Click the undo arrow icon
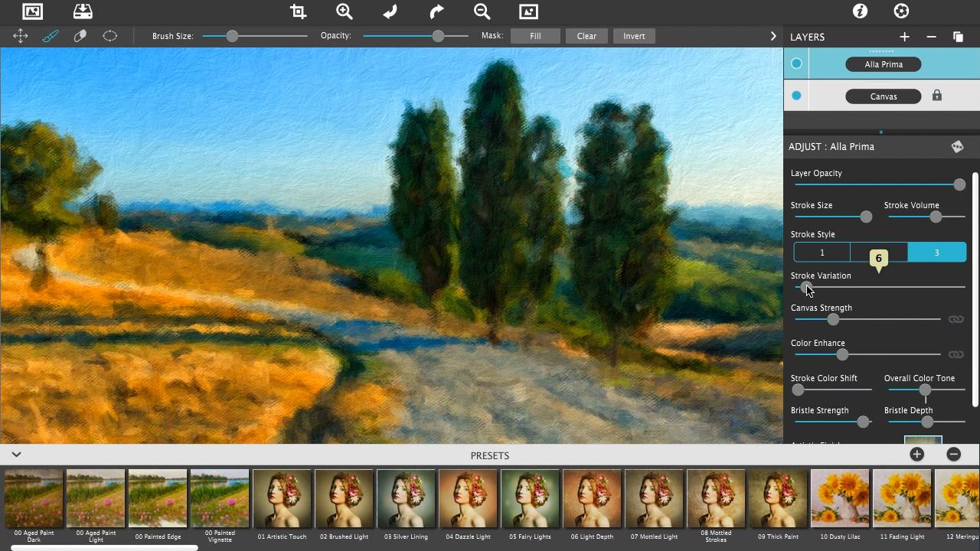The width and height of the screenshot is (980, 551). 390,11
